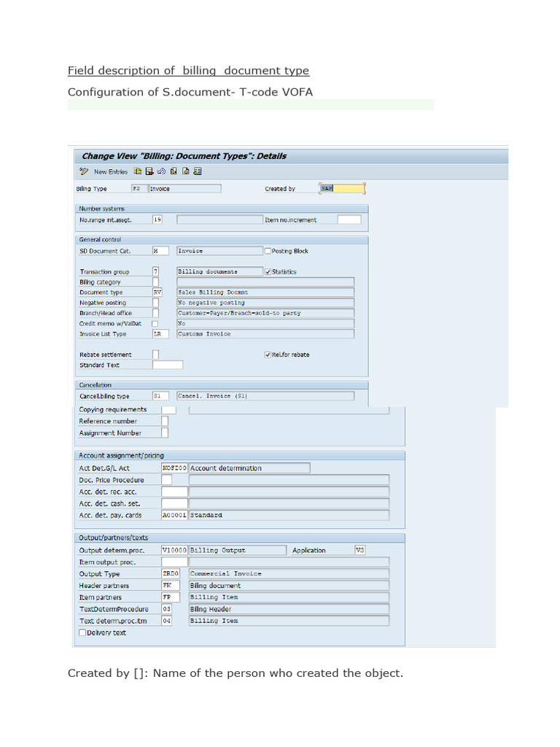Image resolution: width=560 pixels, height=747 pixels.
Task: Click the Billing category input box
Action: 156,282
